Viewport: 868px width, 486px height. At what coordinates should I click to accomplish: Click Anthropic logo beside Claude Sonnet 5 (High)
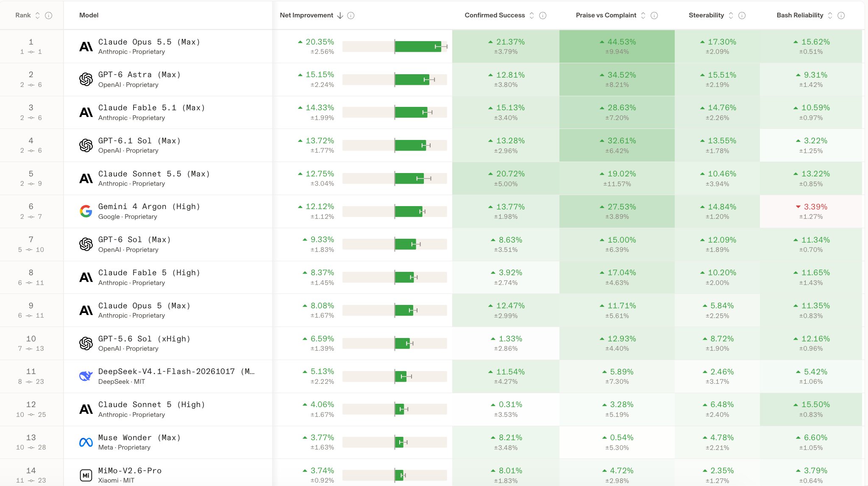coord(86,409)
